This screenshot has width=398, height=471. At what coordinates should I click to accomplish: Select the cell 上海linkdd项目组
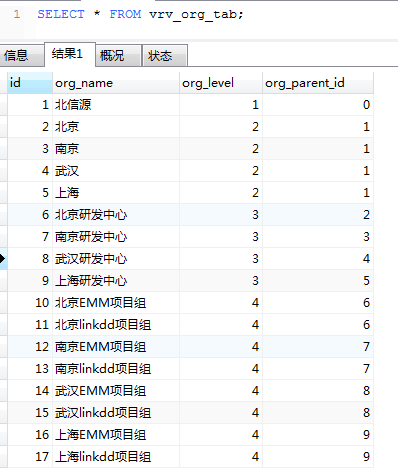point(116,457)
